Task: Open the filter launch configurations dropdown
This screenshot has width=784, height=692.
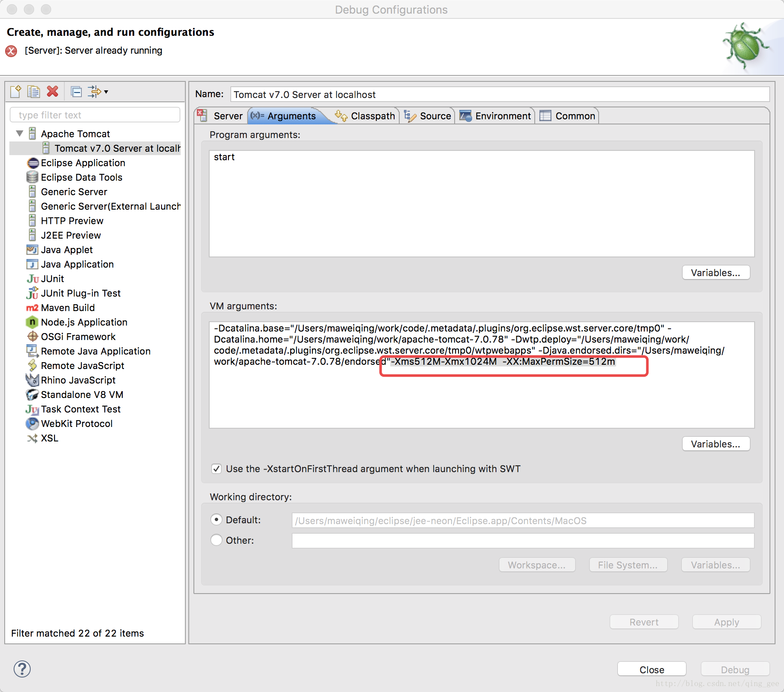Action: click(98, 92)
